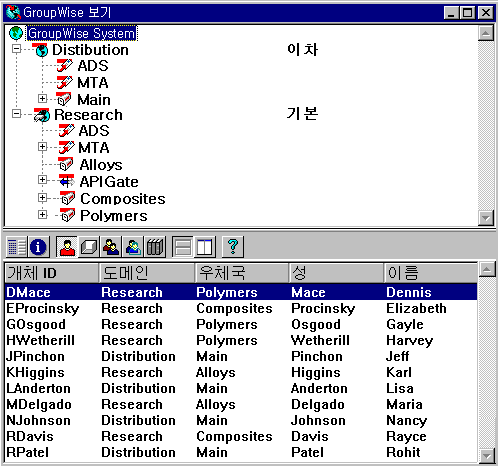Click the Polymers post office icon

pos(68,215)
